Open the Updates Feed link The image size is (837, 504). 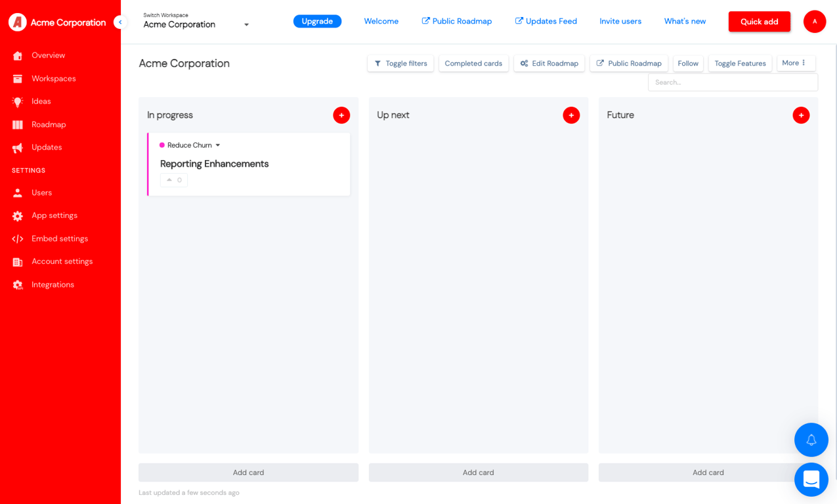pos(546,21)
